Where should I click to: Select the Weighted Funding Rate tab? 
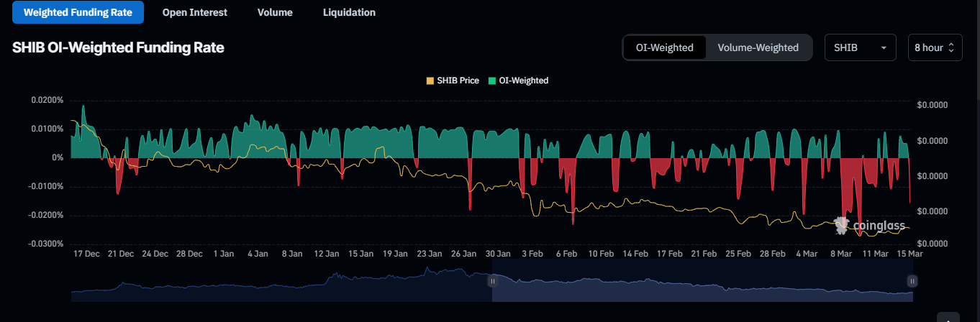click(x=78, y=12)
